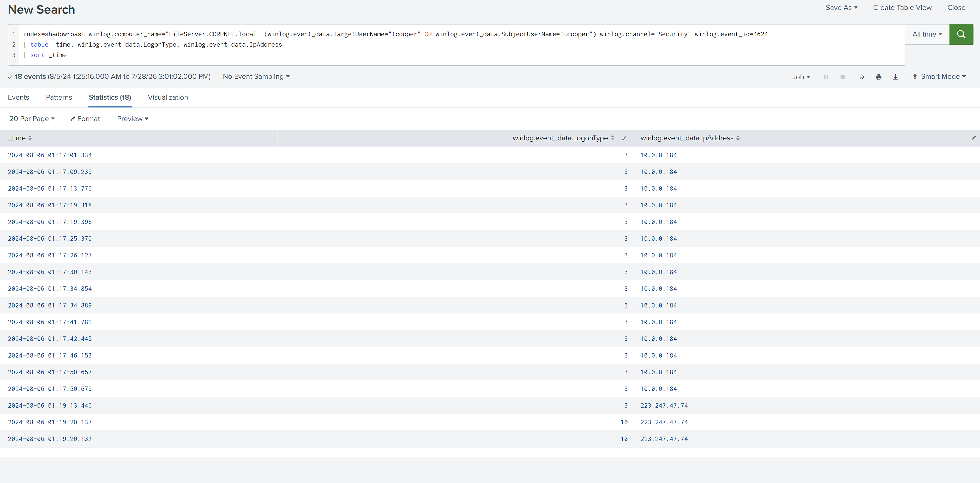This screenshot has width=980, height=483.
Task: Select timestamp 2024-08-06 01:17:46.153
Action: pyautogui.click(x=50, y=355)
